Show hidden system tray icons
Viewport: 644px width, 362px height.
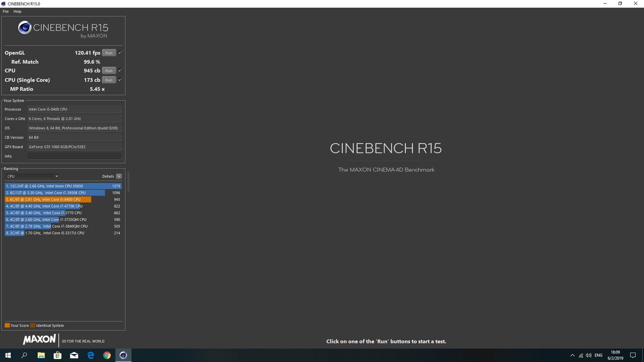tap(573, 355)
